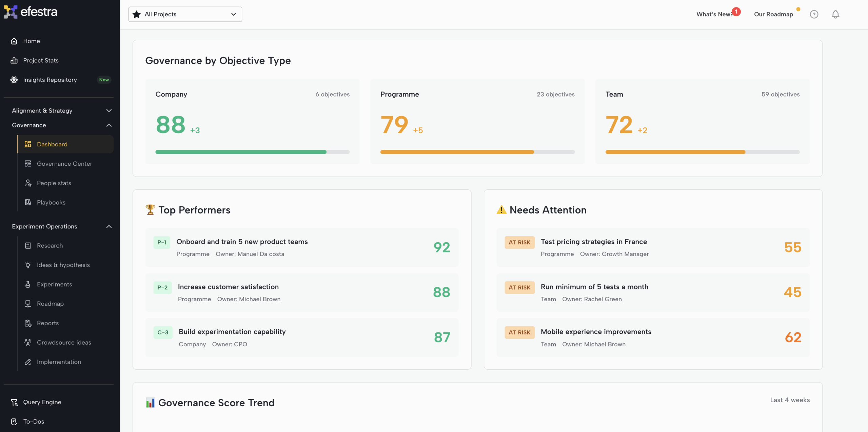Go to Governance Center
868x432 pixels.
[64, 164]
